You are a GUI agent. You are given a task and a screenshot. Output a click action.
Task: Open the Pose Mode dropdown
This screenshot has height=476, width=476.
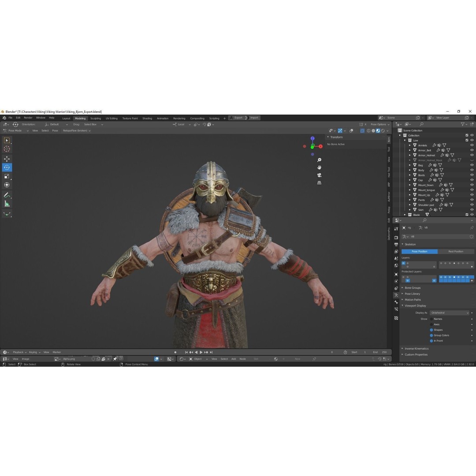click(16, 130)
